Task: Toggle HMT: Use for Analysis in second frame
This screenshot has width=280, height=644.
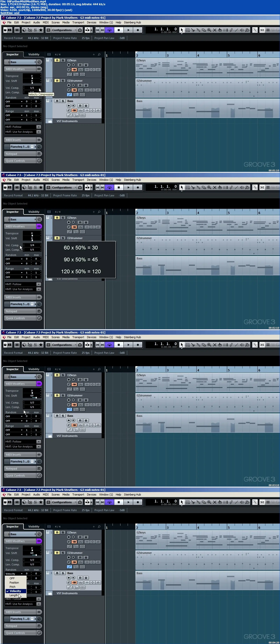Action: pyautogui.click(x=38, y=289)
